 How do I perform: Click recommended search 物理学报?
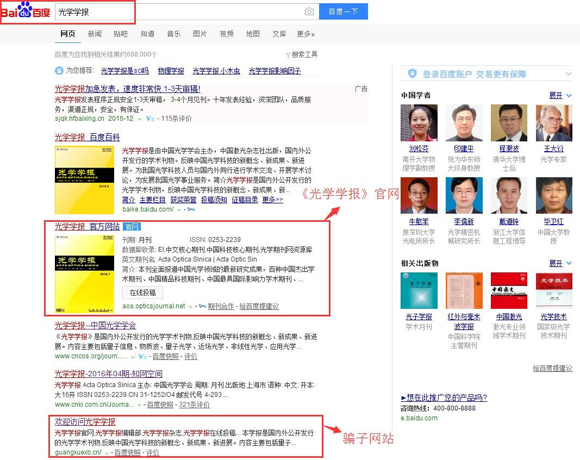pyautogui.click(x=171, y=71)
